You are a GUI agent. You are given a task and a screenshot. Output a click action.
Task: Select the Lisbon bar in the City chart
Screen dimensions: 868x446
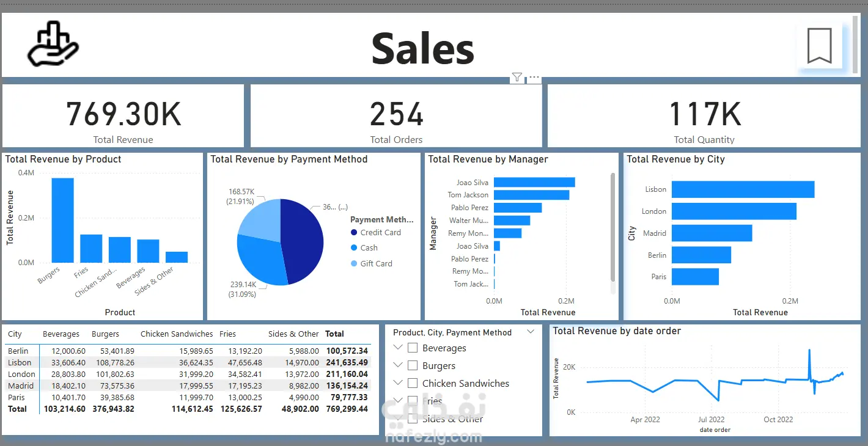click(x=743, y=189)
